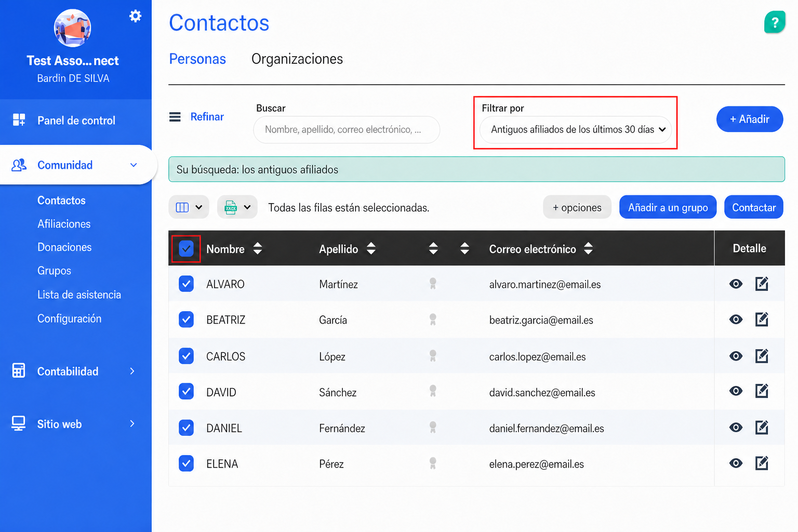Image resolution: width=798 pixels, height=532 pixels.
Task: View details for BEATRIZ with the eye icon
Action: [x=736, y=319]
